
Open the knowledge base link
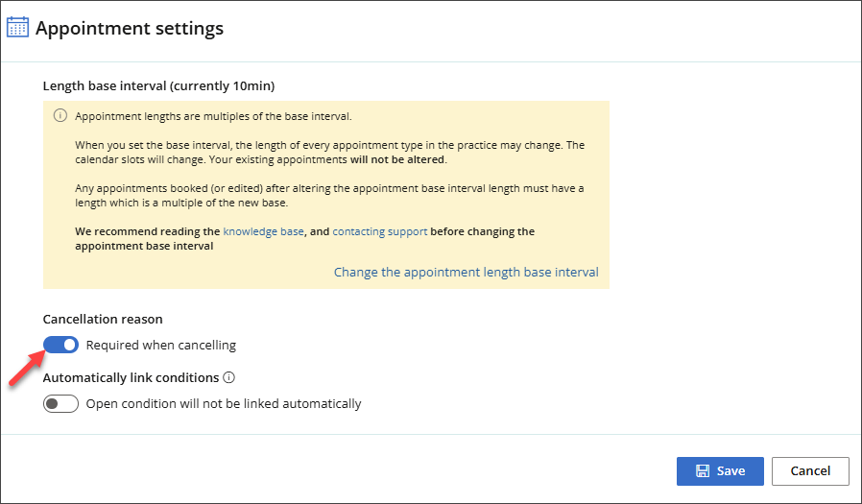point(263,231)
